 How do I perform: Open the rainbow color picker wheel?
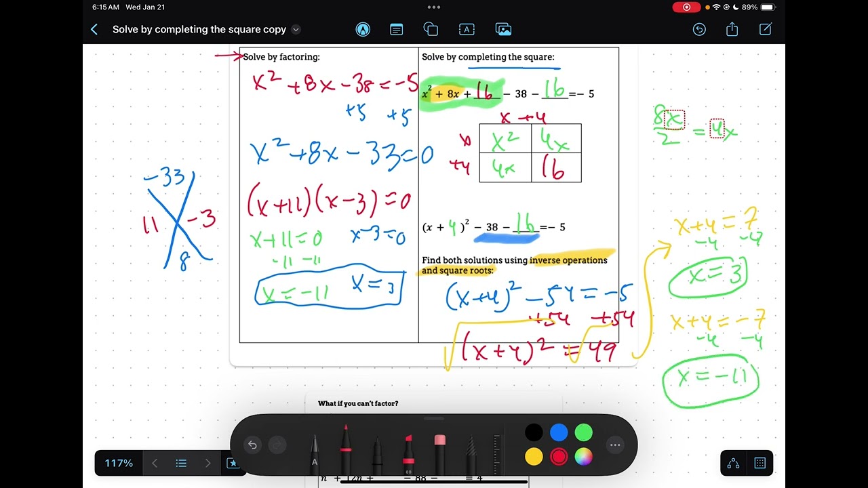[583, 457]
